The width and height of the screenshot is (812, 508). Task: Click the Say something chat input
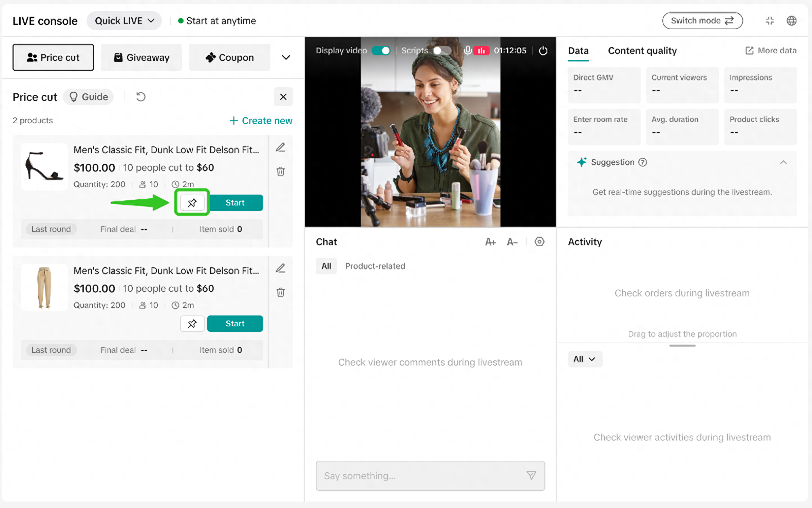tap(430, 475)
